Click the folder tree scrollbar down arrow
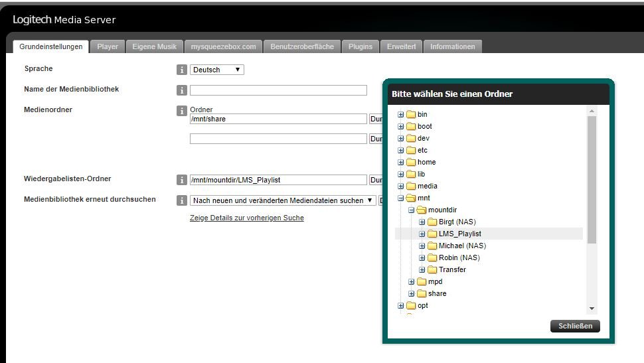The height and width of the screenshot is (363, 644). pos(592,309)
